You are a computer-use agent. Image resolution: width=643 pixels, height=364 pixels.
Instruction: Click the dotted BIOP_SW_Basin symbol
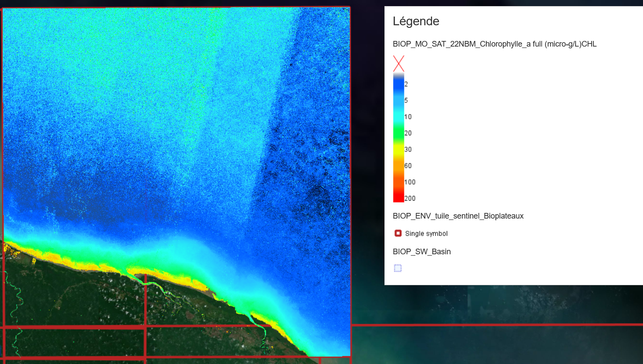coord(398,268)
